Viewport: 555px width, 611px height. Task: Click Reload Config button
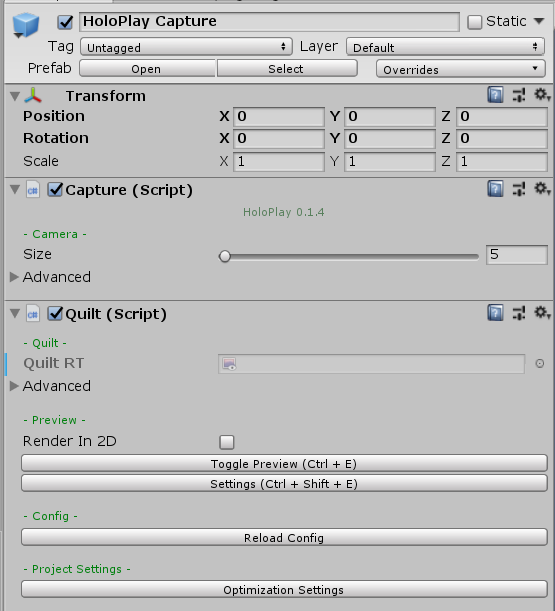(x=284, y=537)
